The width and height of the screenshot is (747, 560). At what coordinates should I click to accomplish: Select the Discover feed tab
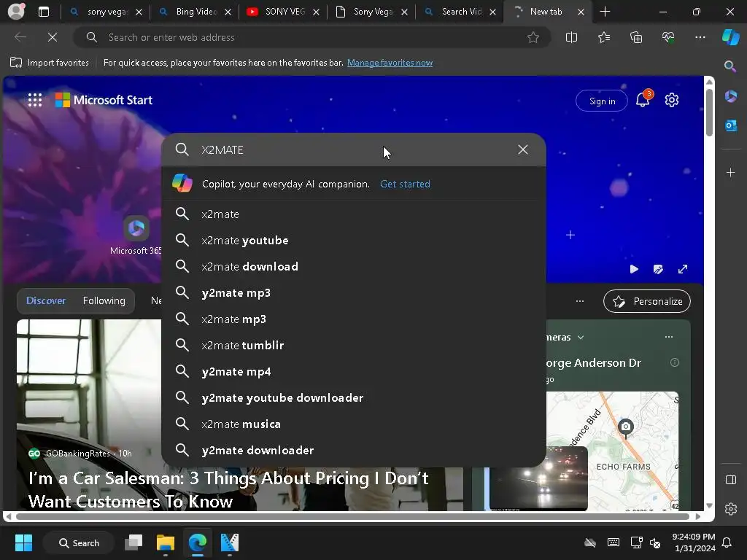click(x=46, y=300)
